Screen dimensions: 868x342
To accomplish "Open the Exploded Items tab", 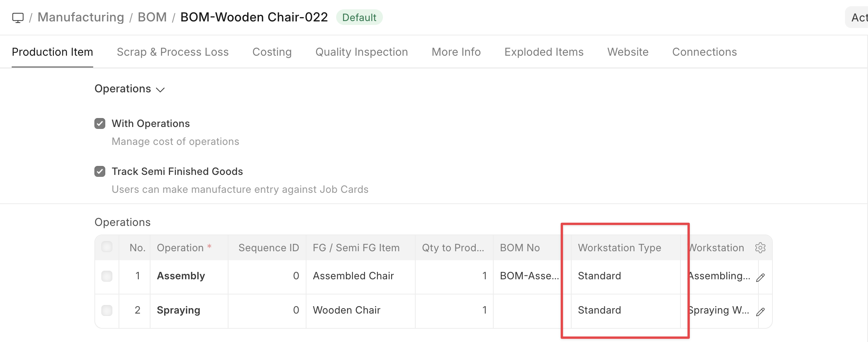I will 544,52.
